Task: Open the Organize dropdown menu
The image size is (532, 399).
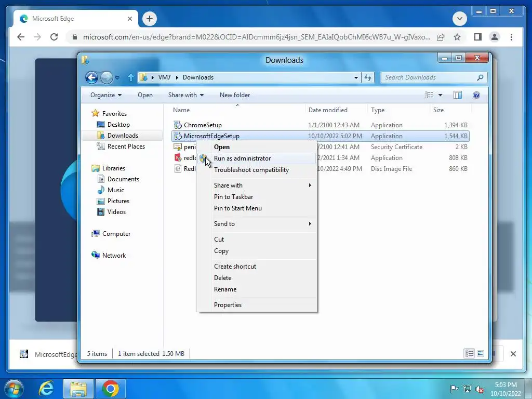Action: click(106, 95)
